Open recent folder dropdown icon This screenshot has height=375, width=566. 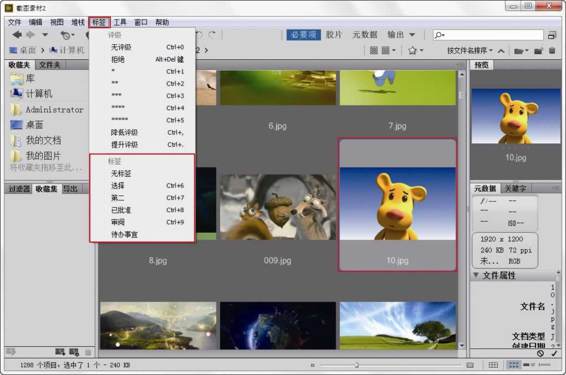click(x=521, y=51)
